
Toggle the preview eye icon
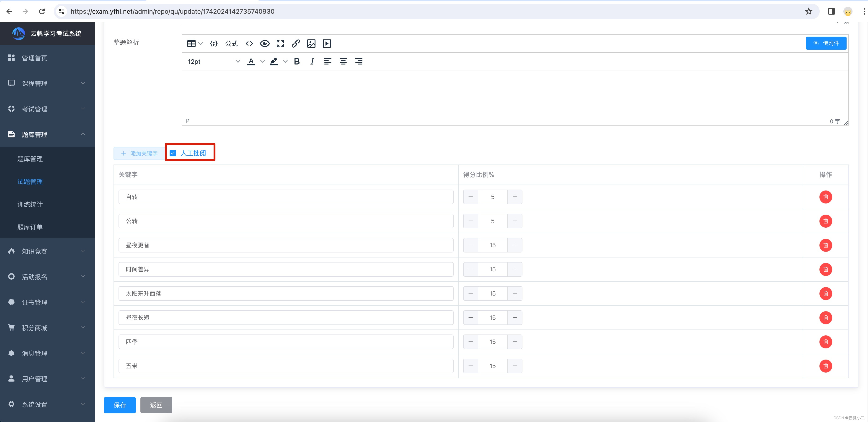[264, 44]
